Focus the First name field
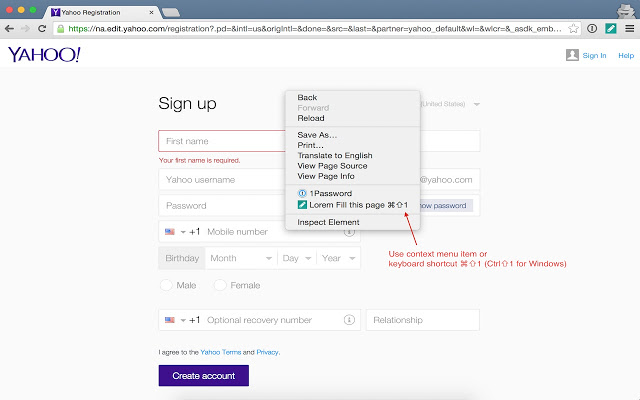 click(222, 141)
